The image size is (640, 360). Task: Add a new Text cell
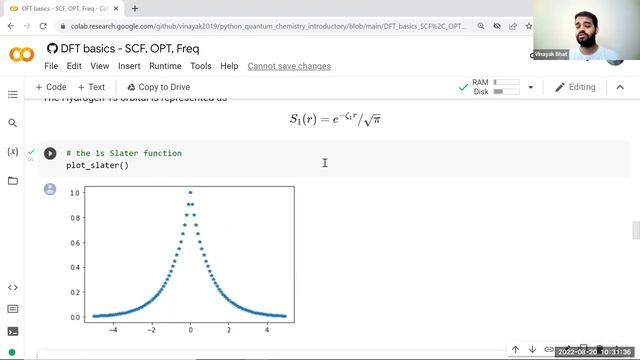[x=91, y=87]
